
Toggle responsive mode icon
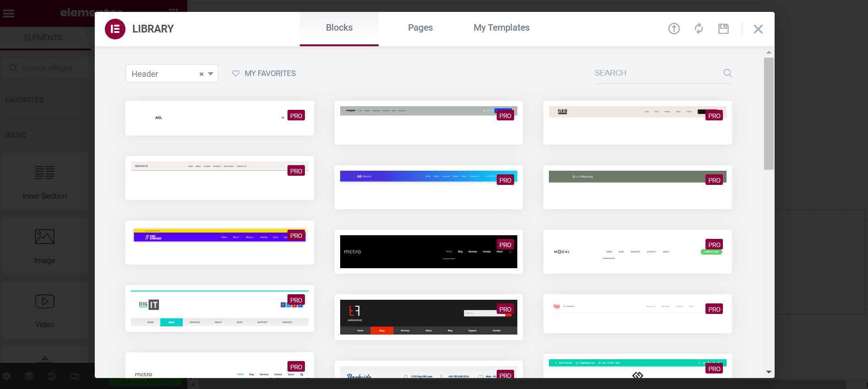[74, 376]
